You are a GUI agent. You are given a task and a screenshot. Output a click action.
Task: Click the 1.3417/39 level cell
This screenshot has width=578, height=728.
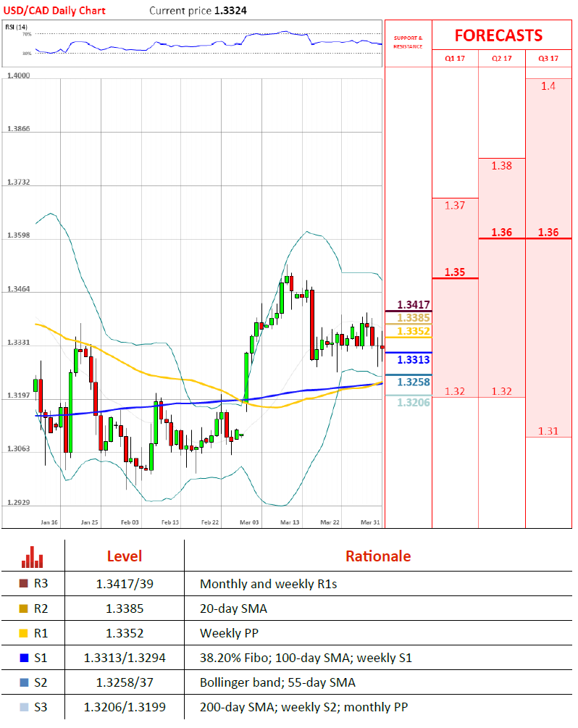coord(125,584)
